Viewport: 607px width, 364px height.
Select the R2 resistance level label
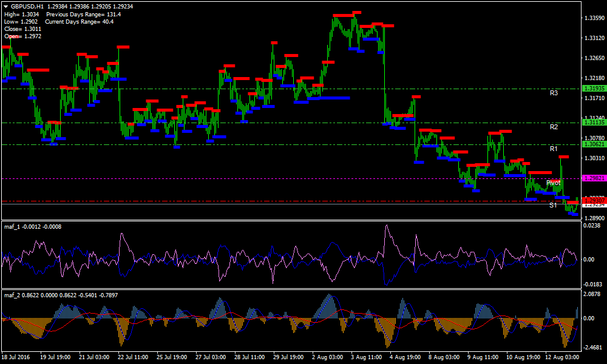(x=554, y=127)
